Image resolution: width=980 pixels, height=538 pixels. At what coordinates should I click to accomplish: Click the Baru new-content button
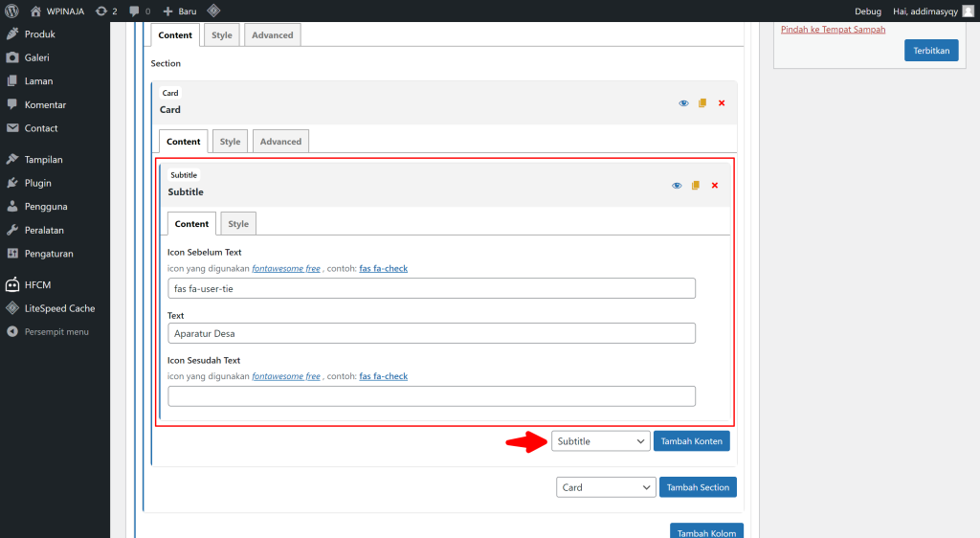[x=179, y=11]
